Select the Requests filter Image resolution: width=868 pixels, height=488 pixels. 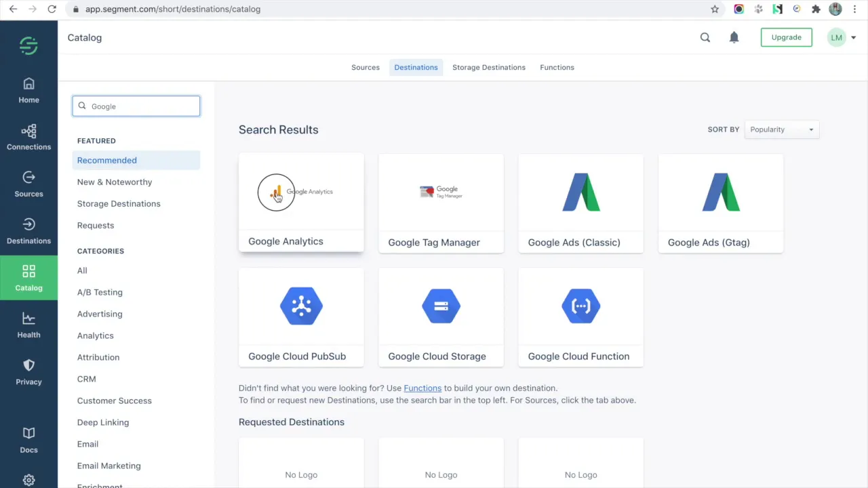(96, 225)
